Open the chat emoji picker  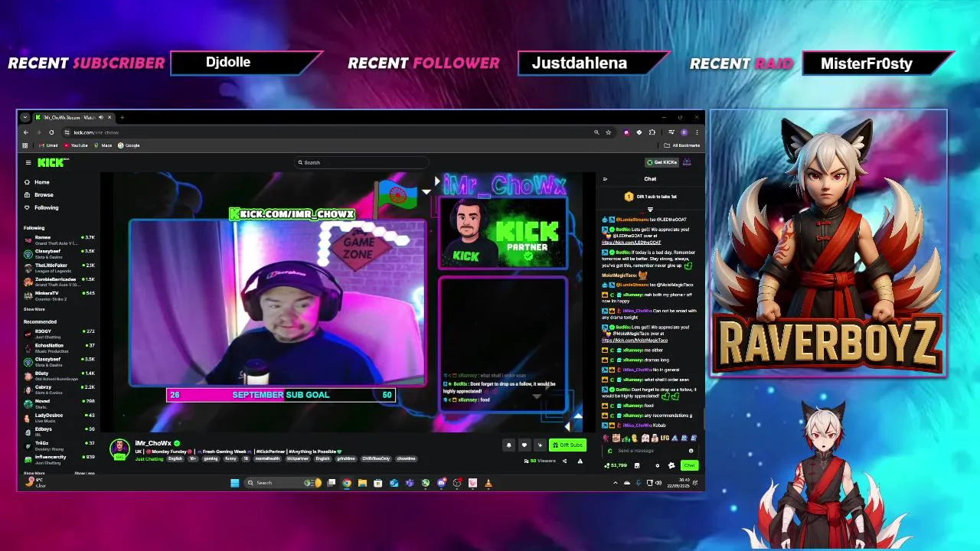pos(691,451)
